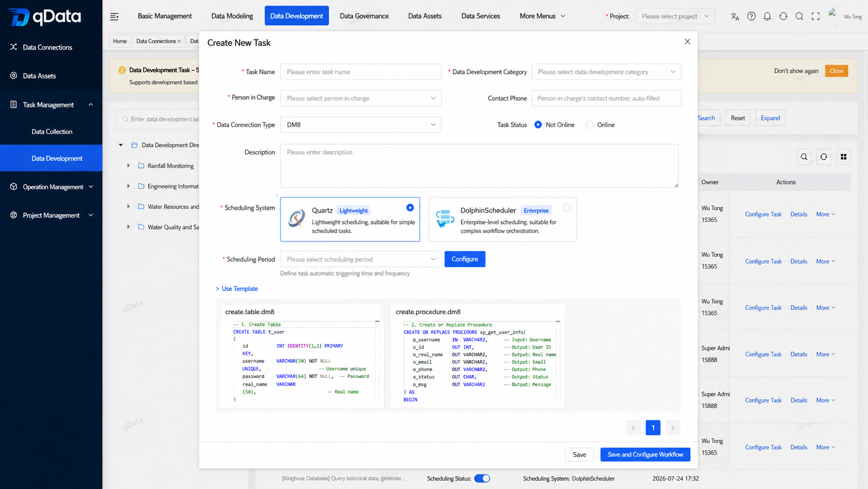Click the Project Management sidebar icon
This screenshot has width=868, height=489.
click(x=13, y=215)
